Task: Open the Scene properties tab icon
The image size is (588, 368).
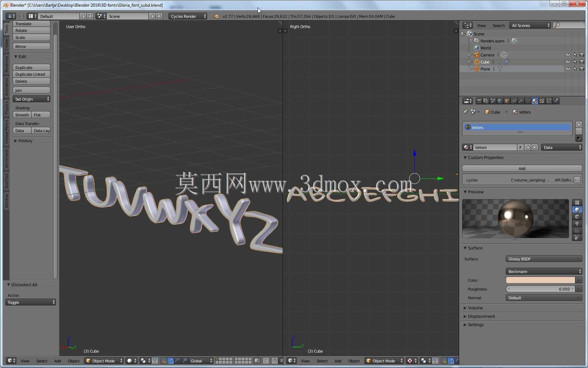Action: (x=493, y=101)
